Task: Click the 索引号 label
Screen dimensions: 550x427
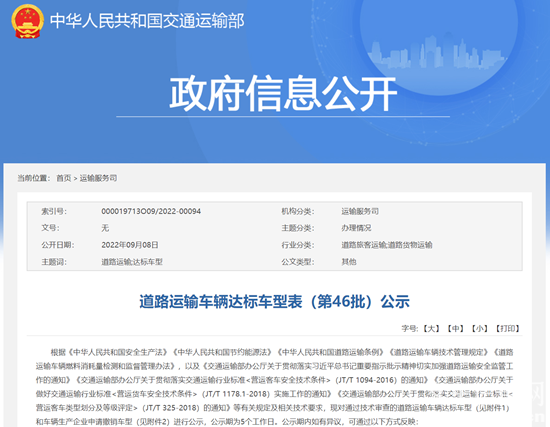Action: point(54,211)
